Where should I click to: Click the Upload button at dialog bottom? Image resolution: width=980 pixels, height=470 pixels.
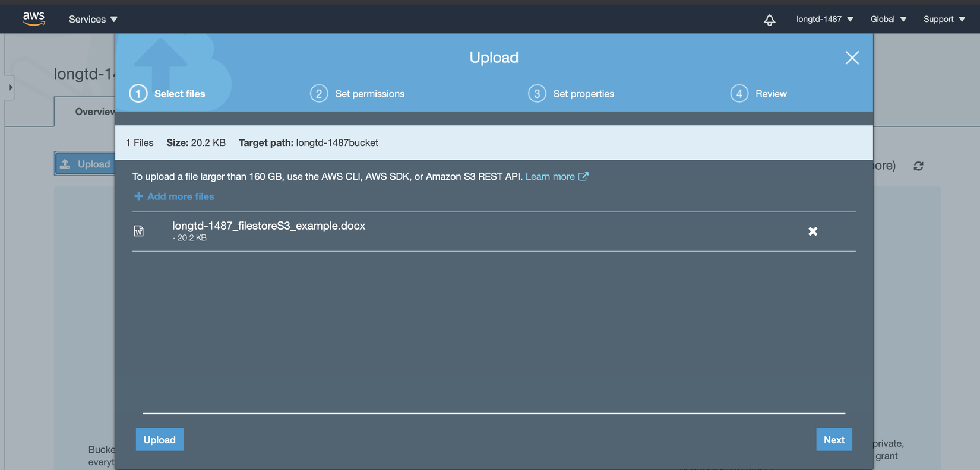tap(160, 440)
